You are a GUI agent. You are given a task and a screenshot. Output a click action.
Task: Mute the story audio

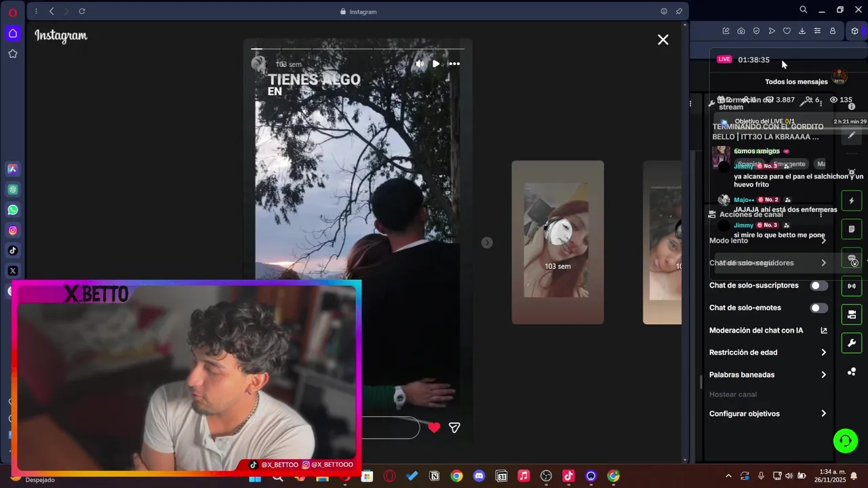click(x=420, y=64)
